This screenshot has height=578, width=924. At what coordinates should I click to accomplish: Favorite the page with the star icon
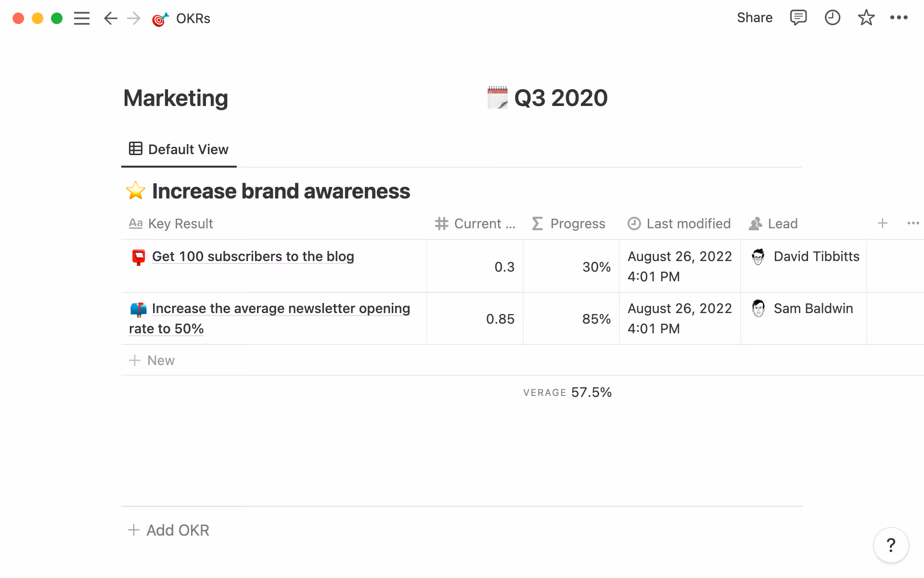pos(866,18)
